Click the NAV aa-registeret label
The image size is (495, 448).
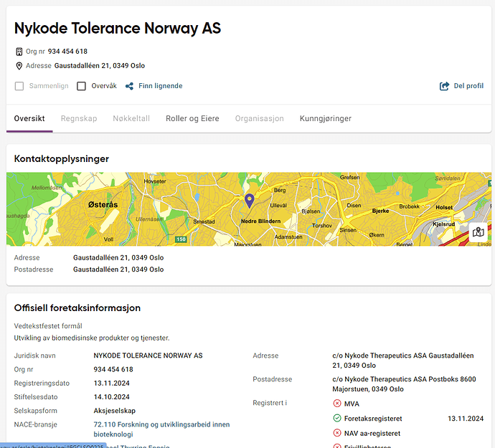click(x=372, y=434)
